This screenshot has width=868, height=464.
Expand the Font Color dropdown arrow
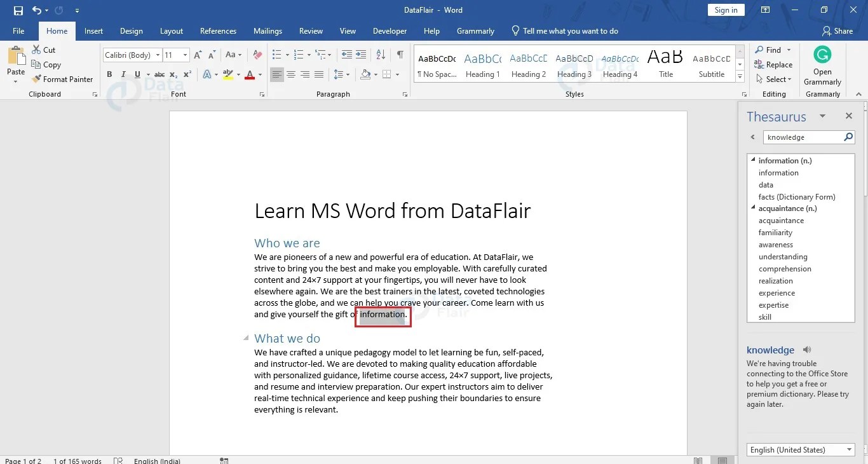pos(260,74)
